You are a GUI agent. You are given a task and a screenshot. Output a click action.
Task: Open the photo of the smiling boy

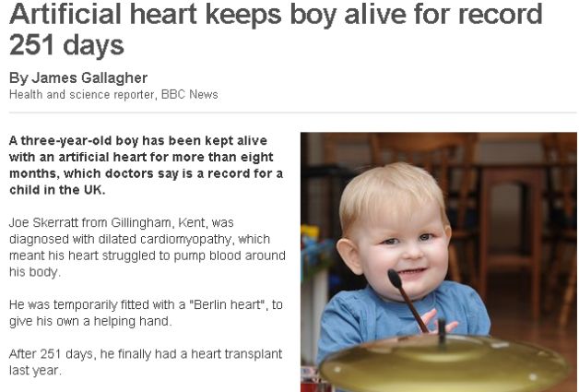pos(439,262)
